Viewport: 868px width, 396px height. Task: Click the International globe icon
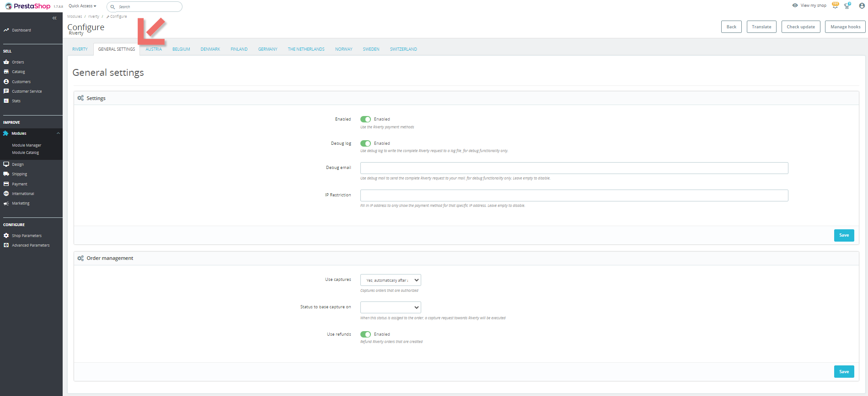click(x=6, y=194)
